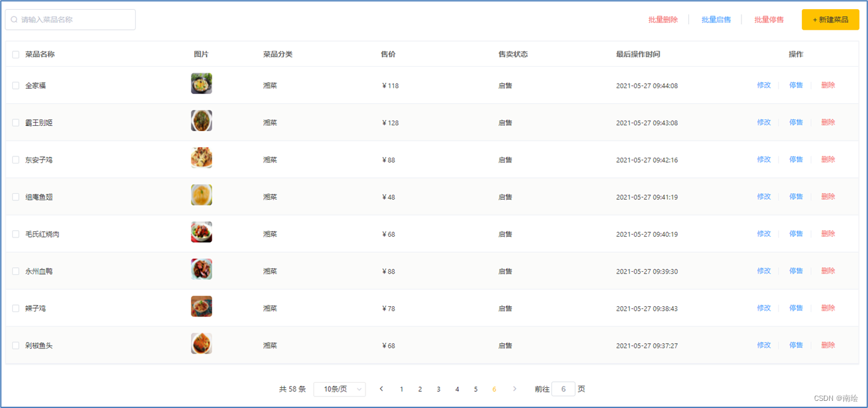Edit 组庵鱼翅 via 修改
The width and height of the screenshot is (868, 408).
click(763, 197)
